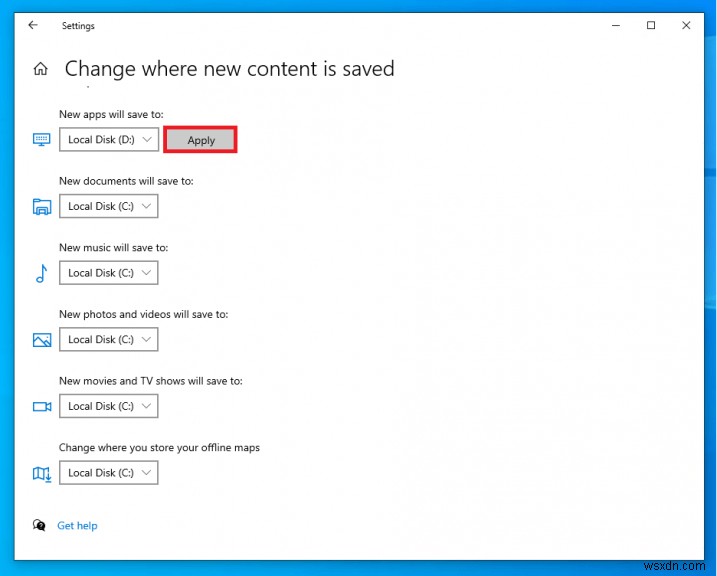
Task: Click the 'Change where new content is saved' heading
Action: 230,69
